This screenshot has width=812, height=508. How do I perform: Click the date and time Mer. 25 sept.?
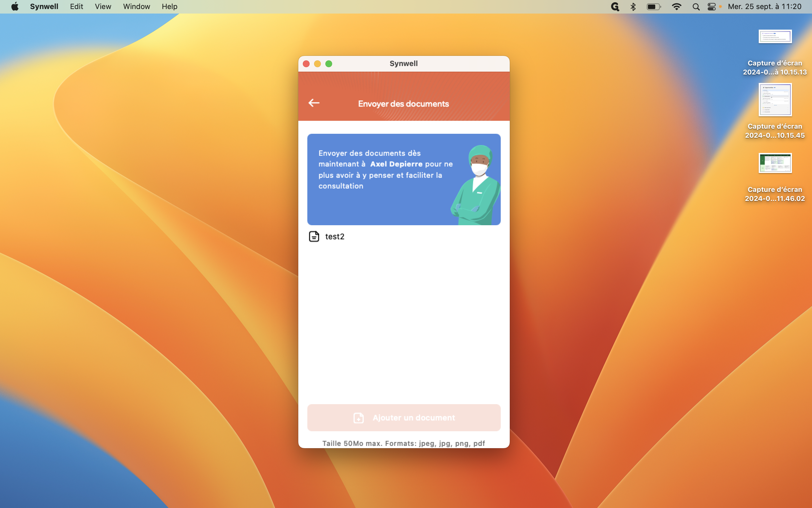tap(764, 6)
